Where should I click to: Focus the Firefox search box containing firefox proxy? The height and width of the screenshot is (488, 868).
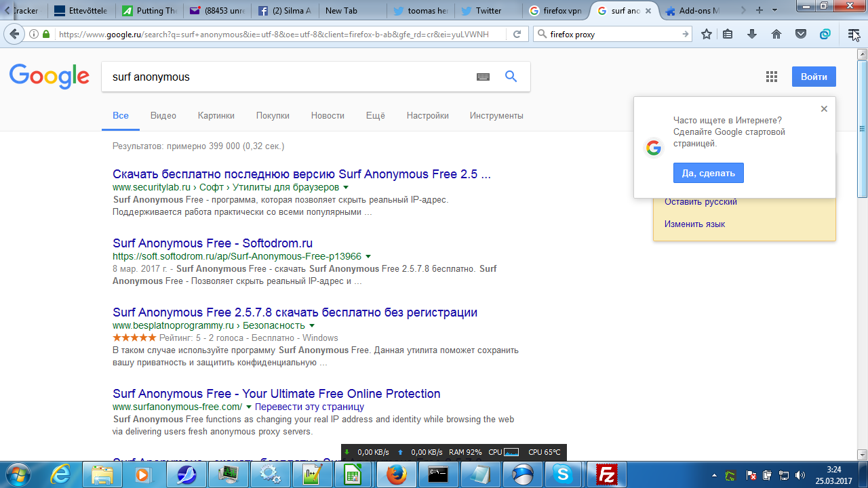612,34
